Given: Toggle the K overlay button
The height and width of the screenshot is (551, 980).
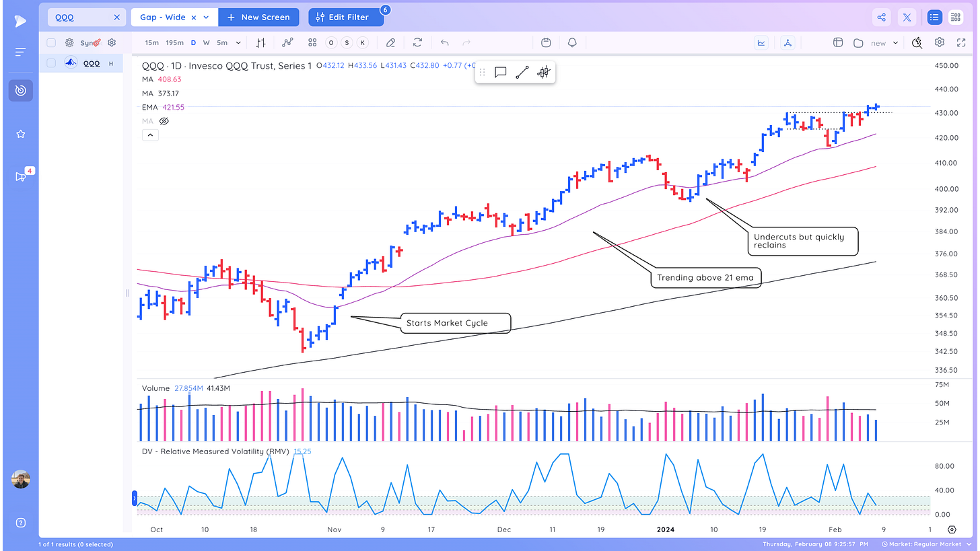Looking at the screenshot, I should 363,42.
